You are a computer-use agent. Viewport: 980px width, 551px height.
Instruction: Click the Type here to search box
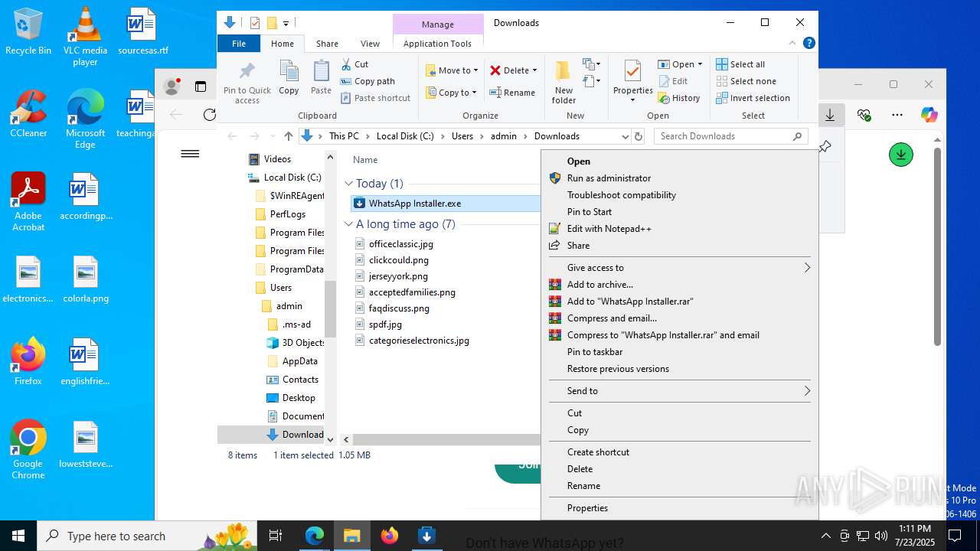(148, 536)
